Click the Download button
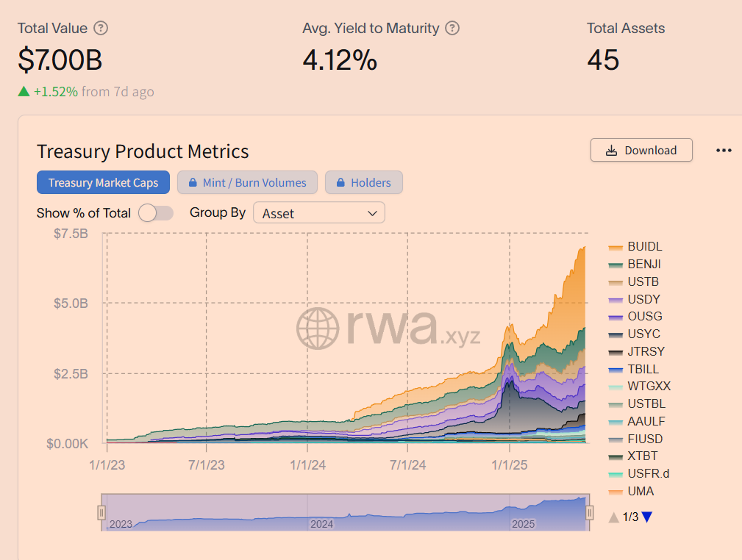This screenshot has height=560, width=742. (641, 150)
